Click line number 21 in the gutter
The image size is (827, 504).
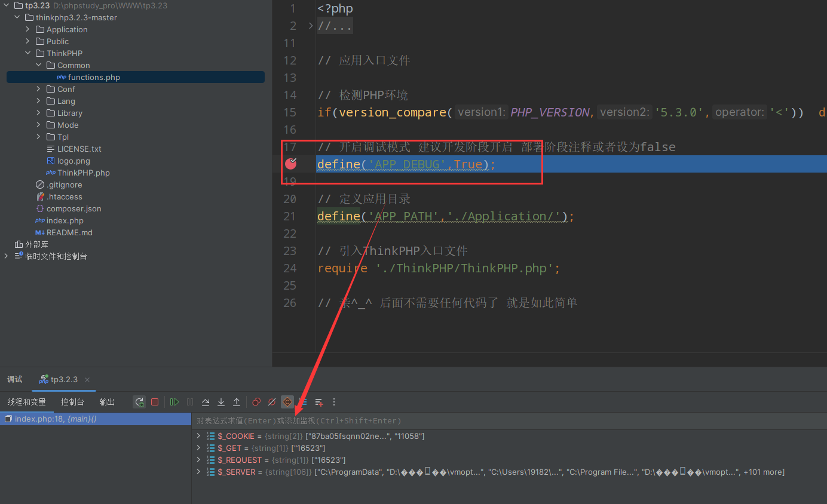pyautogui.click(x=290, y=216)
